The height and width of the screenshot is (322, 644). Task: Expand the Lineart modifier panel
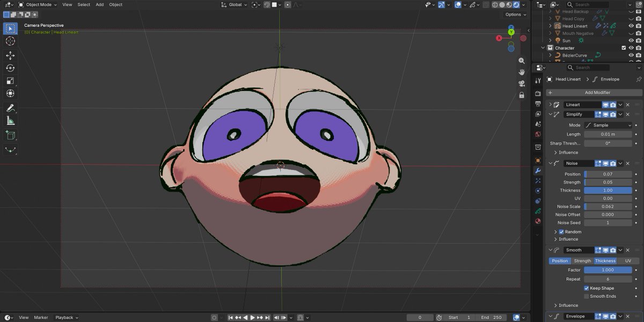pyautogui.click(x=550, y=105)
